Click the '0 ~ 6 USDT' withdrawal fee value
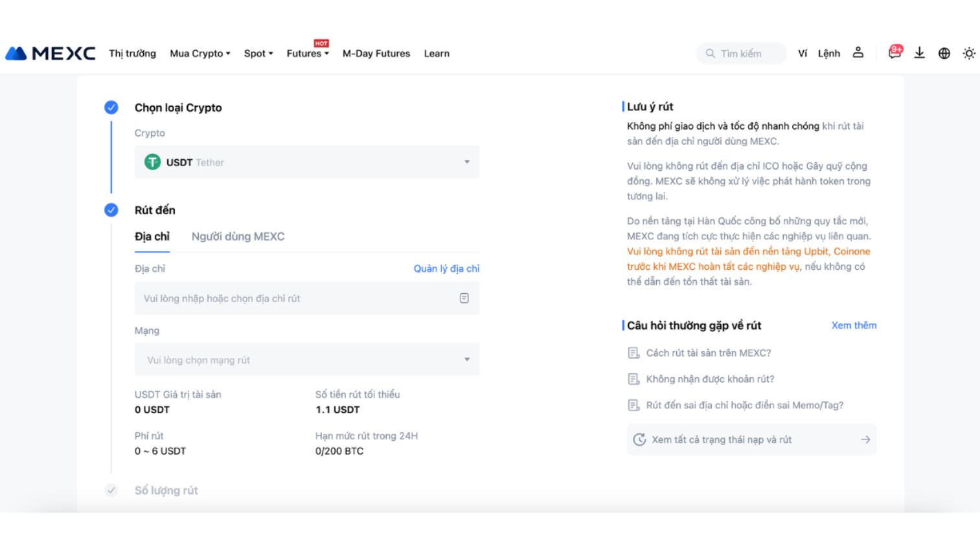 160,451
